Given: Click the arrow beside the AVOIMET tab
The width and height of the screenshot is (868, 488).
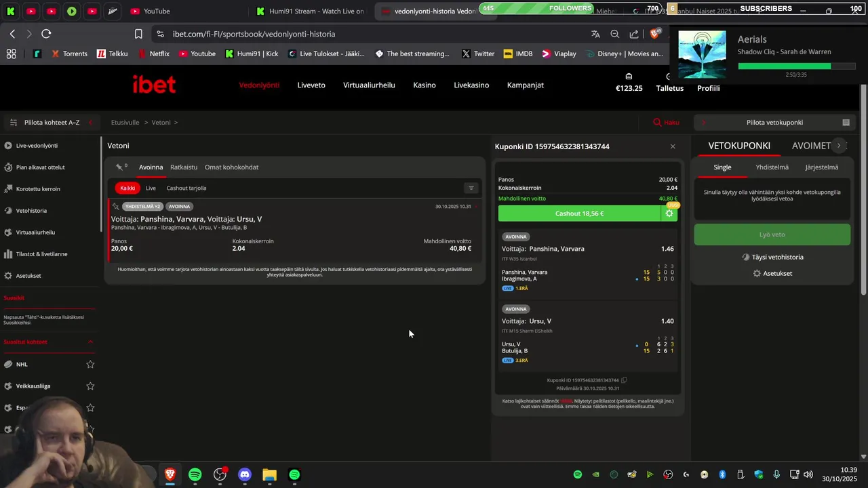Looking at the screenshot, I should [x=839, y=146].
